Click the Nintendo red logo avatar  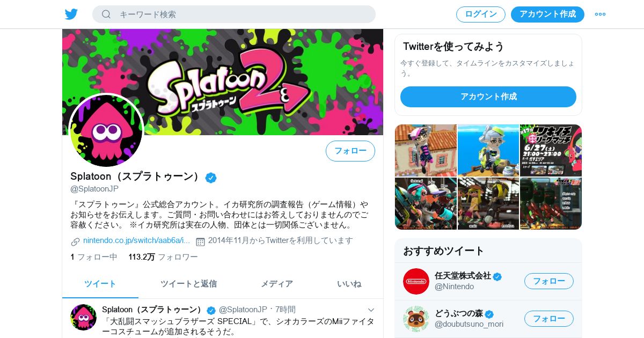pos(416,281)
